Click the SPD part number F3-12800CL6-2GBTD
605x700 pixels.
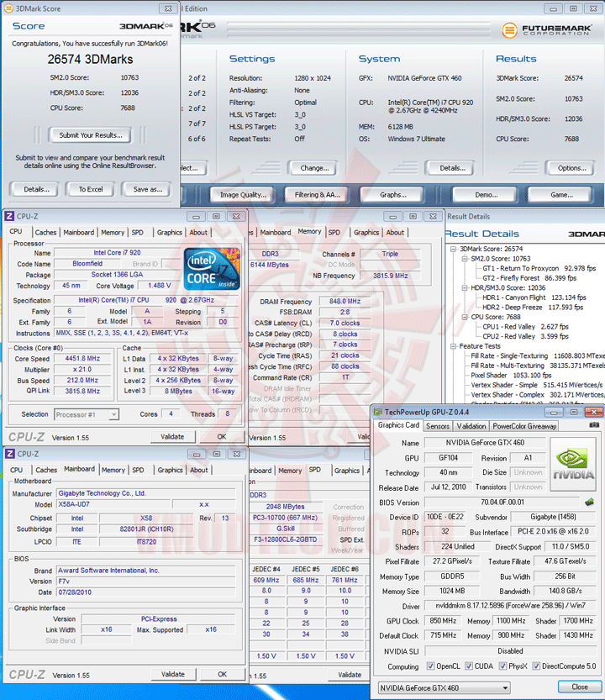tap(286, 539)
